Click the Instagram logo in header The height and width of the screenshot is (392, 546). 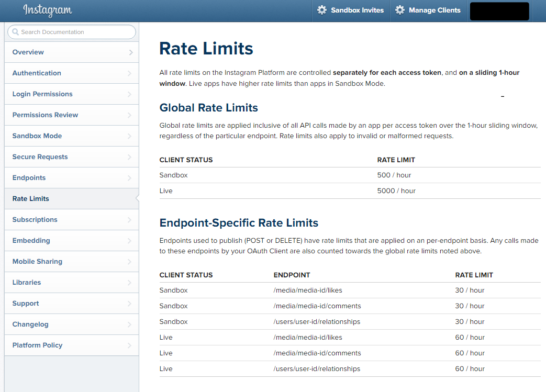click(x=47, y=10)
